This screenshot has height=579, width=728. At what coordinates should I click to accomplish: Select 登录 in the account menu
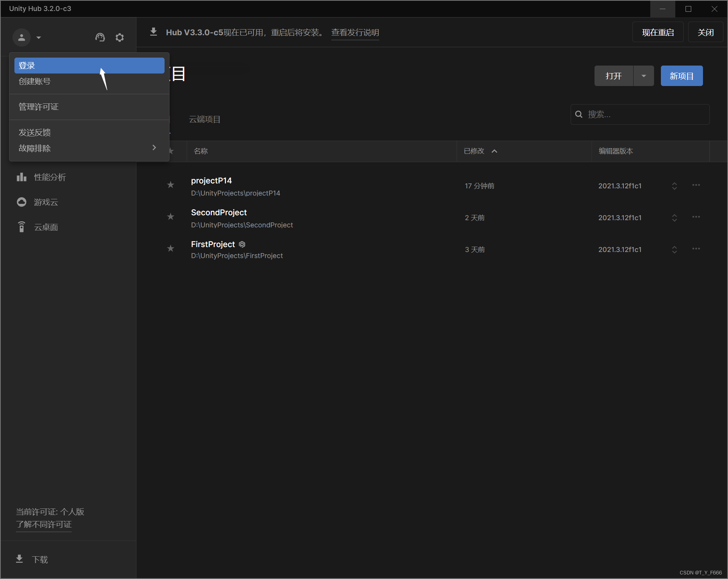[89, 66]
